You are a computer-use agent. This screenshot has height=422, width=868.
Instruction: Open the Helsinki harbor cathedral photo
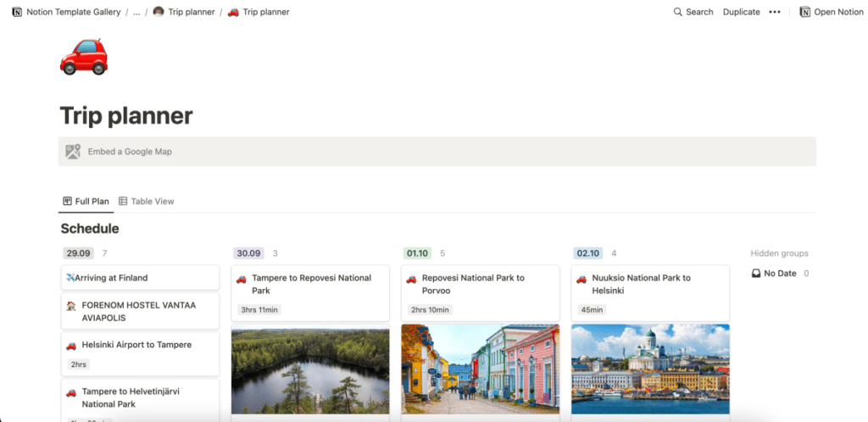click(x=650, y=369)
